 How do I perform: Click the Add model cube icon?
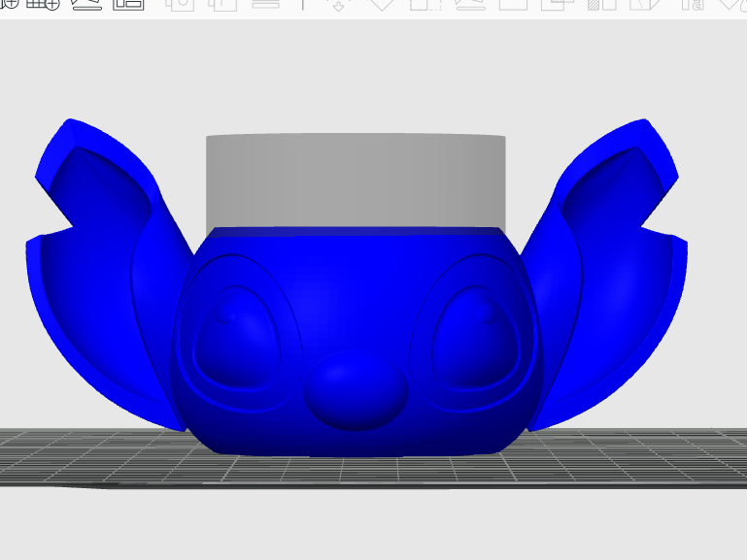(x=8, y=3)
